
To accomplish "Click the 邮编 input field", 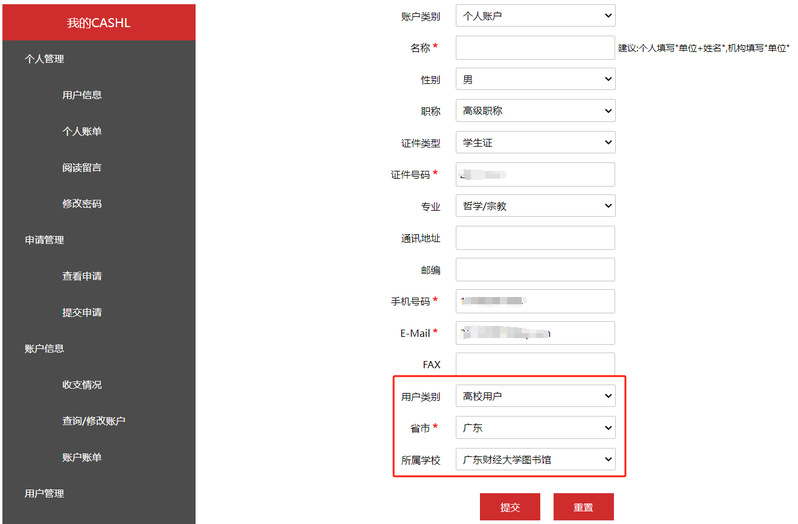I will click(535, 270).
